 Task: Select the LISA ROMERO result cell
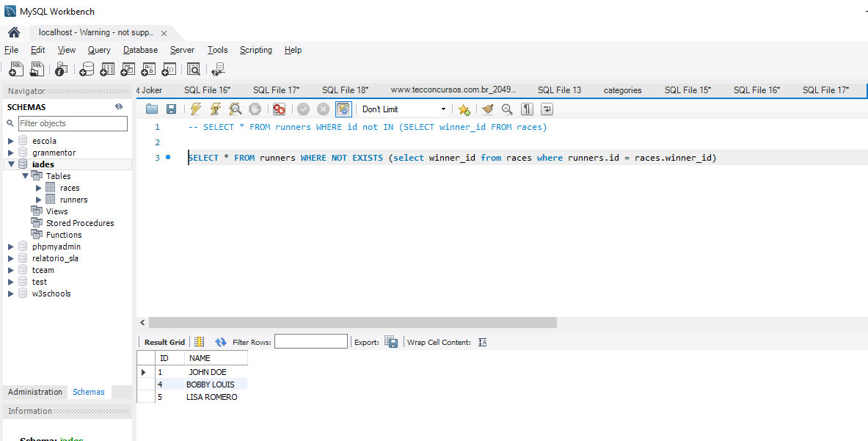216,397
